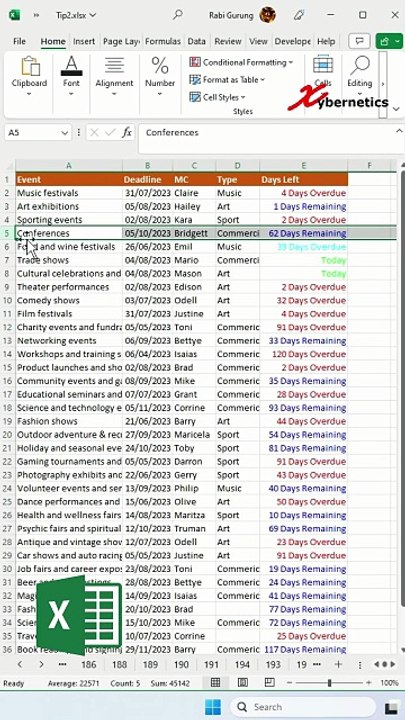Zoom in with the plus button

[x=369, y=683]
